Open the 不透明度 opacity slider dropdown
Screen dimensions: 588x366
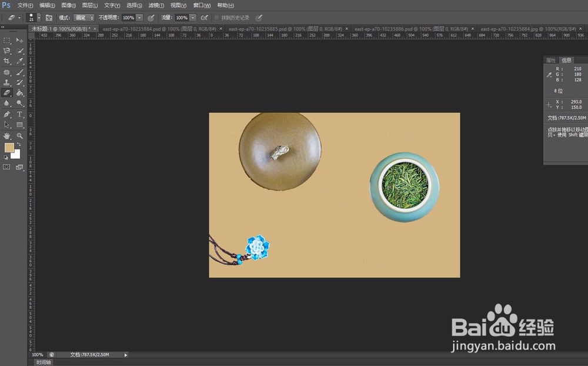[x=139, y=18]
